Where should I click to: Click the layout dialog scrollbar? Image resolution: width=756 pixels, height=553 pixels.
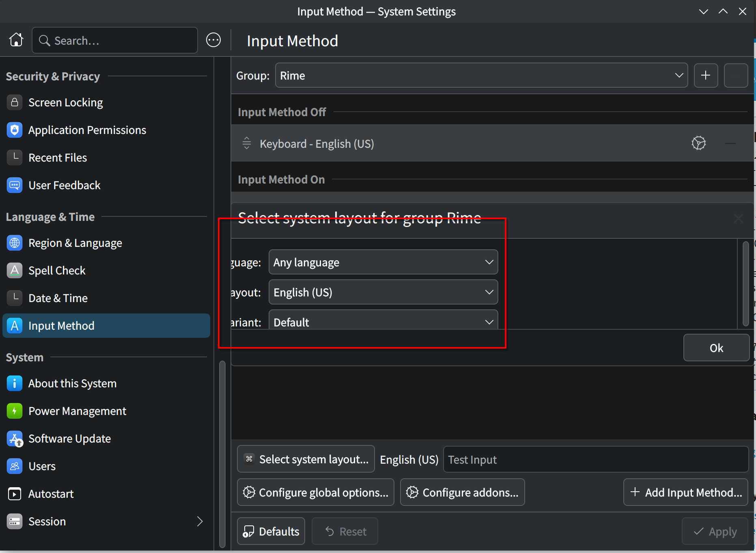coord(745,283)
